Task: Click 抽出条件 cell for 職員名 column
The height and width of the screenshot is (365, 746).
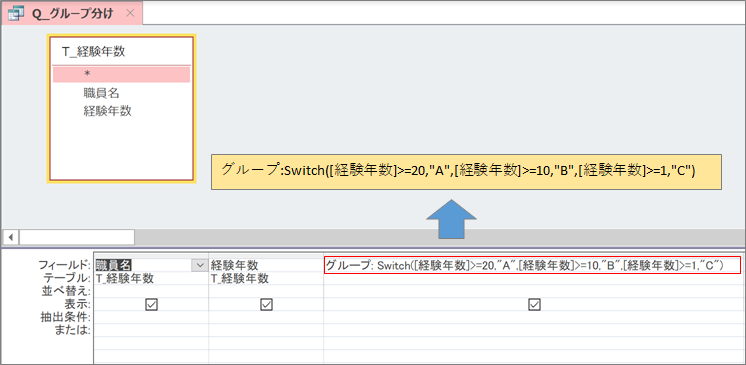Action: coord(151,317)
